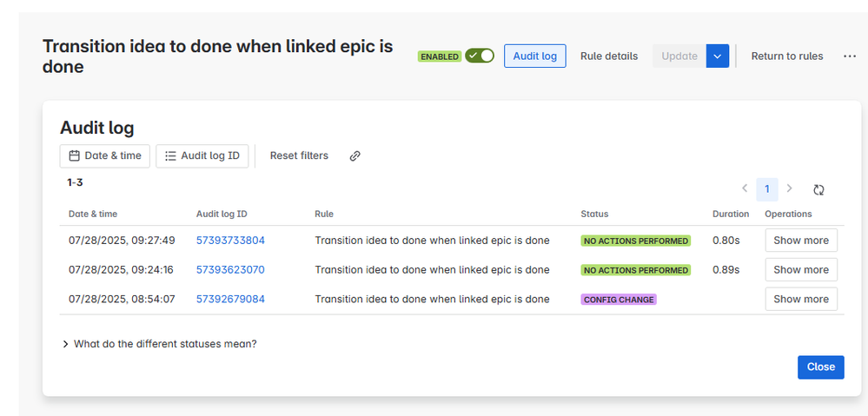This screenshot has height=416, width=868.
Task: Copy audit log link icon
Action: (x=355, y=156)
